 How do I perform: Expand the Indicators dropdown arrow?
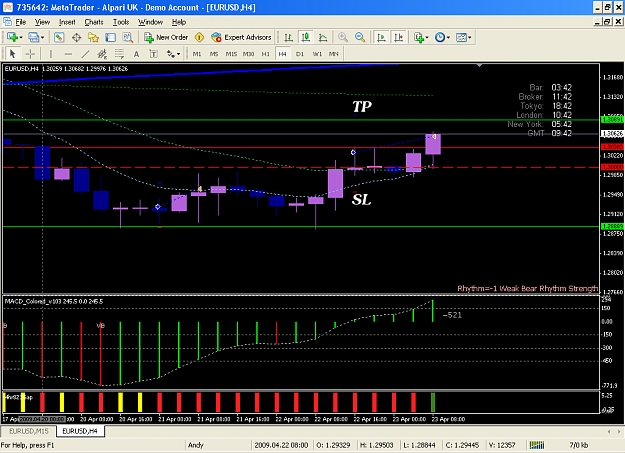click(x=427, y=37)
